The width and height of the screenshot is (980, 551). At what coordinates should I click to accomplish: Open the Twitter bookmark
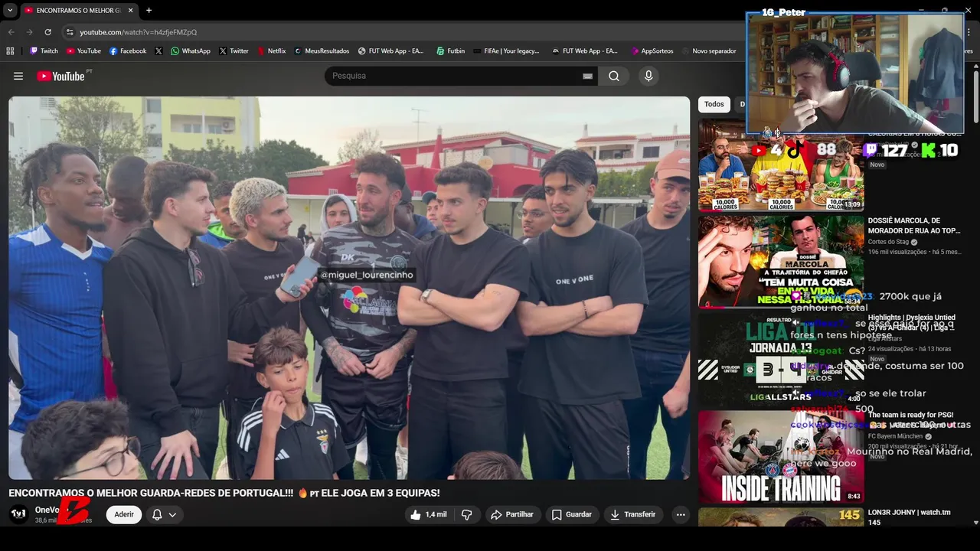pos(234,51)
